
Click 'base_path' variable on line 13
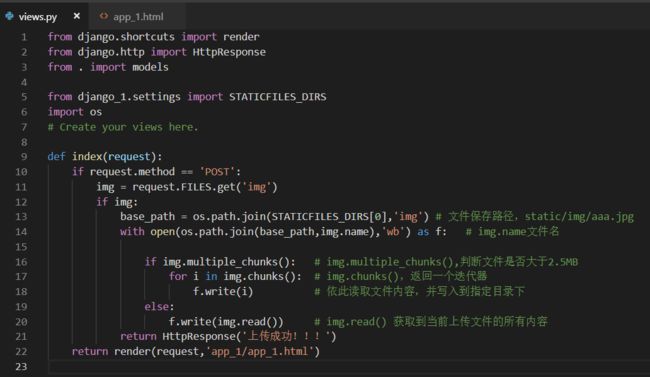coord(148,216)
